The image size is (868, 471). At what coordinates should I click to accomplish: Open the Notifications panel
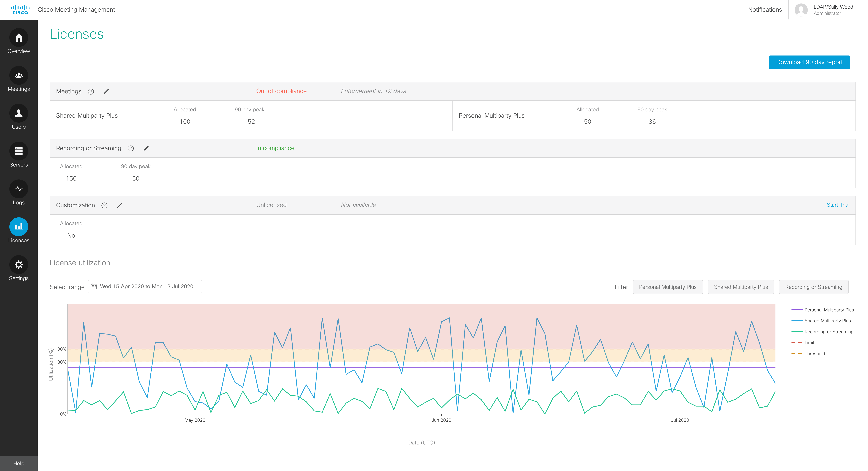(765, 10)
